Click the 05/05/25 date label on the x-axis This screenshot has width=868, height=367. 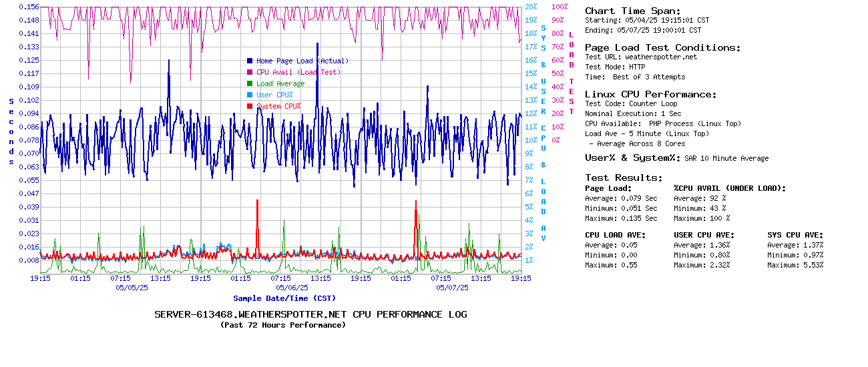tap(132, 288)
